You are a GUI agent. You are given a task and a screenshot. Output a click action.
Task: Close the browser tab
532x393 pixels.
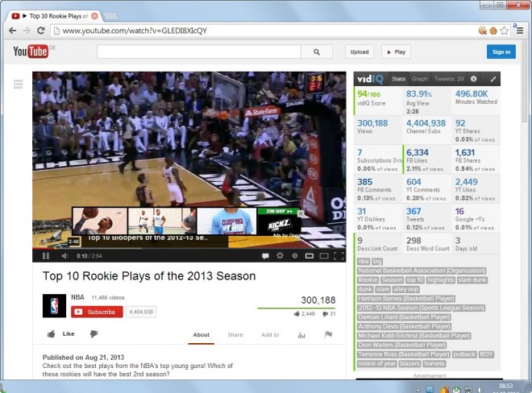(x=95, y=16)
